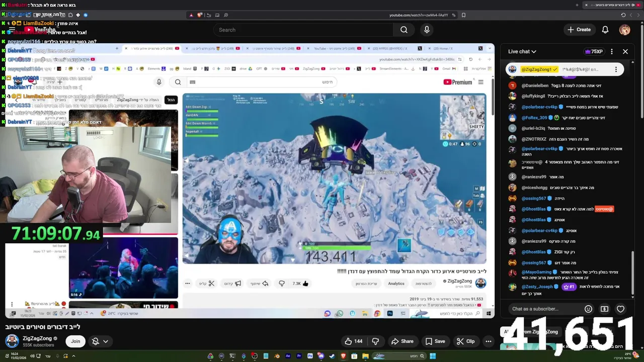Open the 75XP channel points badge
The width and height of the screenshot is (644, 362).
pyautogui.click(x=594, y=51)
